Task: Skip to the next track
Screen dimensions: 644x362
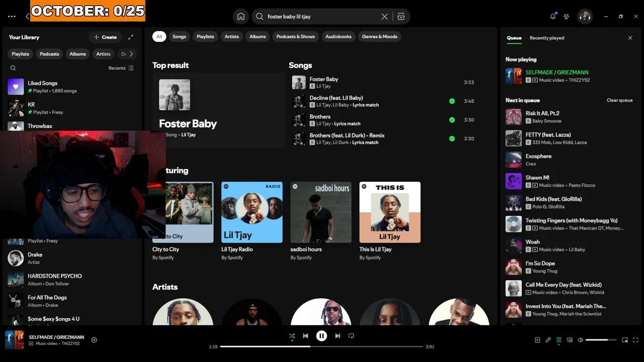Action: click(x=338, y=336)
